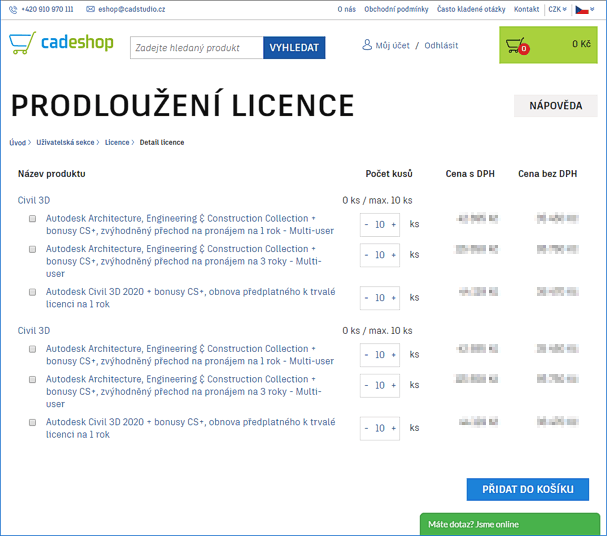
Task: Open the shopping cart icon
Action: [x=517, y=46]
